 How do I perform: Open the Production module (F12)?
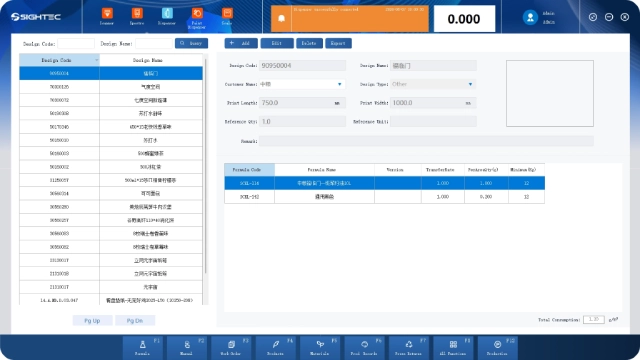click(x=498, y=347)
